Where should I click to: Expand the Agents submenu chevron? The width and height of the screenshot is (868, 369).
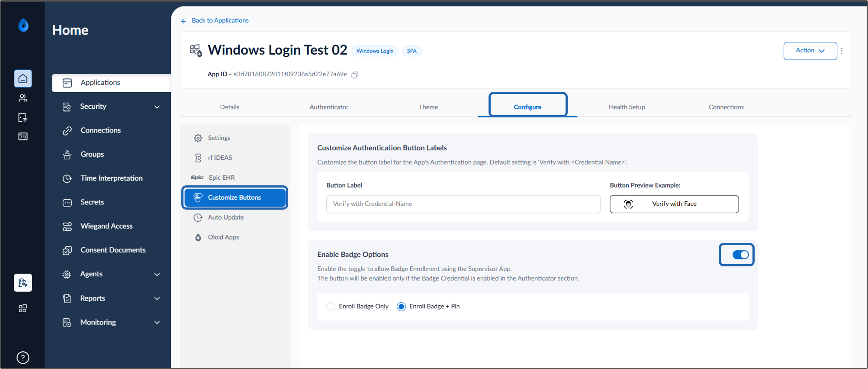[x=157, y=274]
